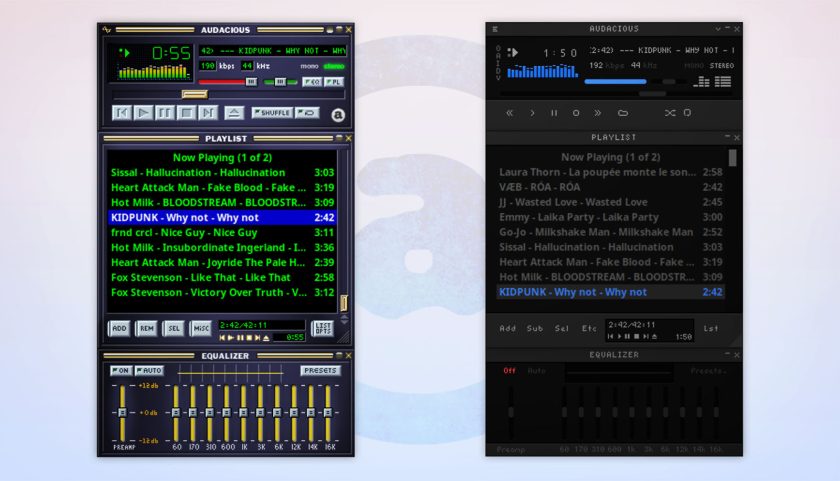Toggle EQ window button in left player
The height and width of the screenshot is (481, 840).
point(312,82)
